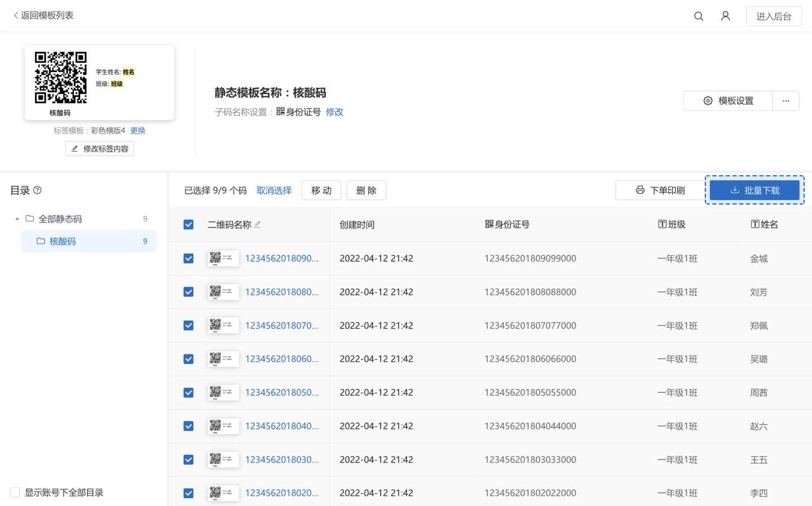This screenshot has width=812, height=506.
Task: Open QR code link 1234562018090...
Action: pyautogui.click(x=282, y=259)
